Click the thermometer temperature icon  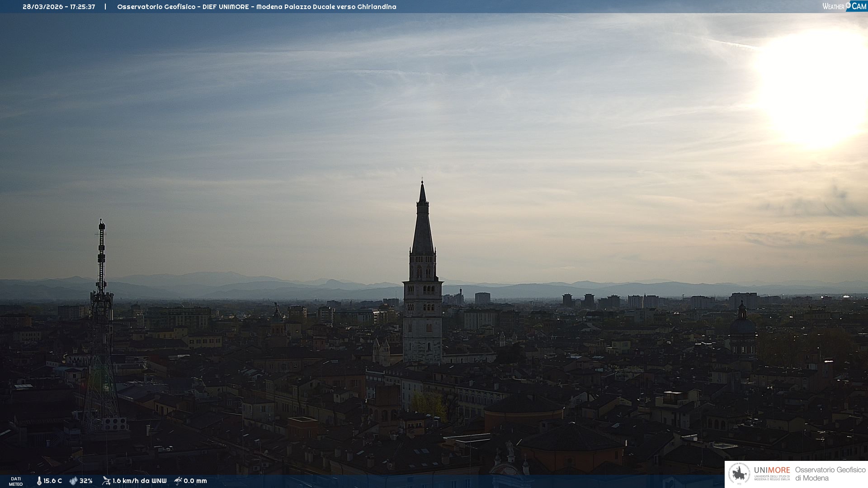pos(39,481)
